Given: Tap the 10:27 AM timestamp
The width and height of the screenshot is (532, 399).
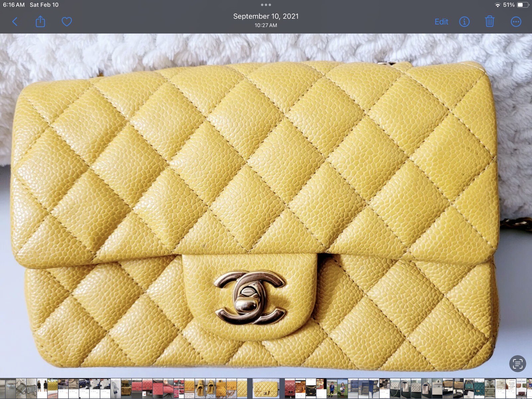Looking at the screenshot, I should tap(266, 24).
